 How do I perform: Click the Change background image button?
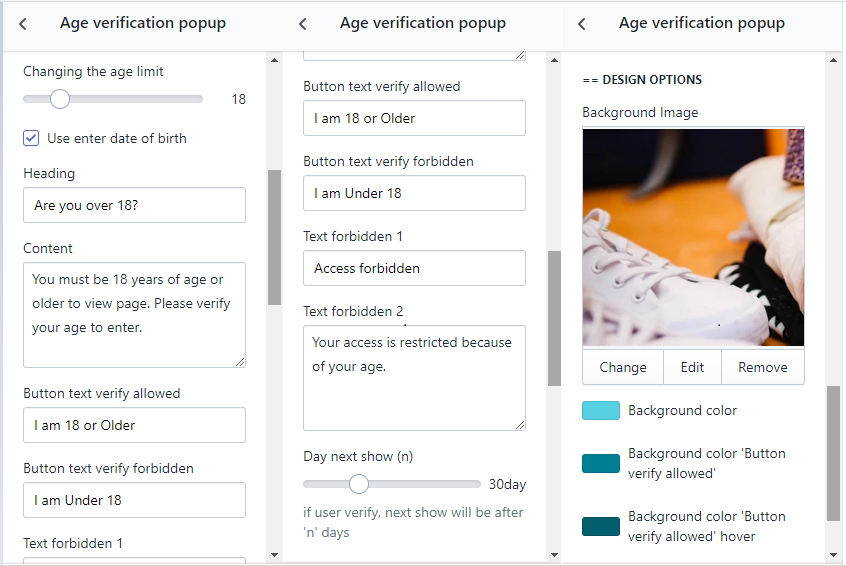[x=623, y=367]
